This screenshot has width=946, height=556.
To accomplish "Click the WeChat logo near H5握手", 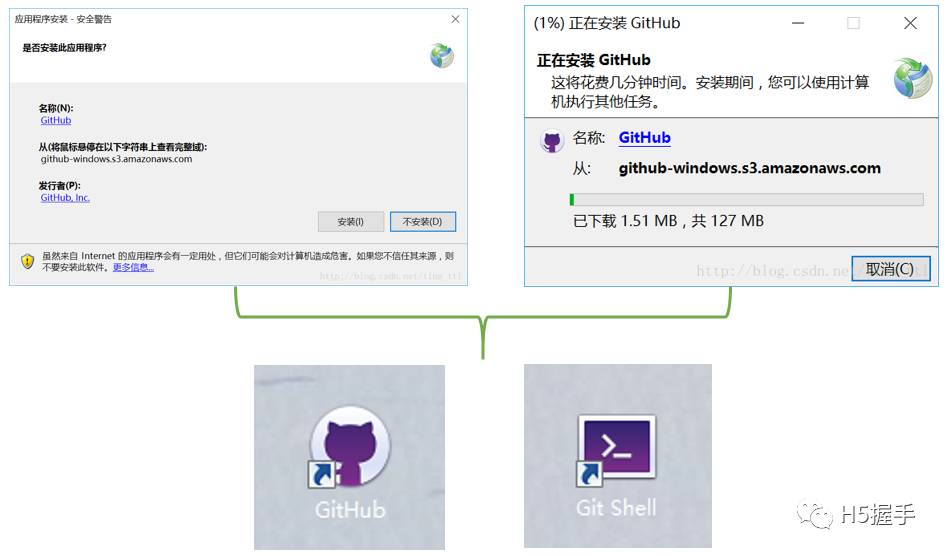I will [x=814, y=513].
